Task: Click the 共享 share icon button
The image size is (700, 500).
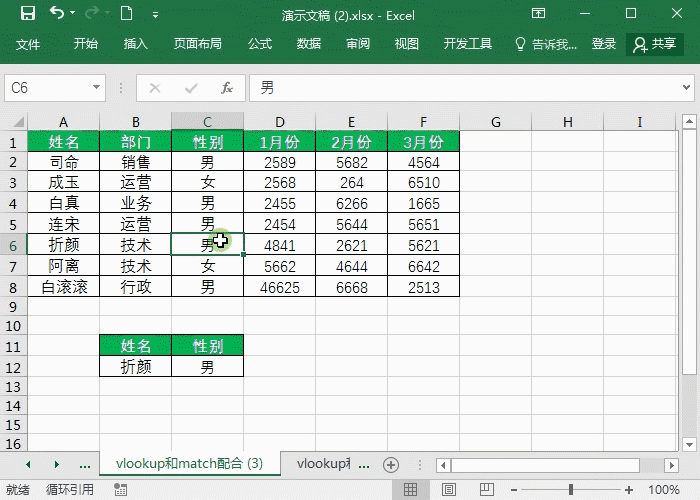Action: [654, 44]
